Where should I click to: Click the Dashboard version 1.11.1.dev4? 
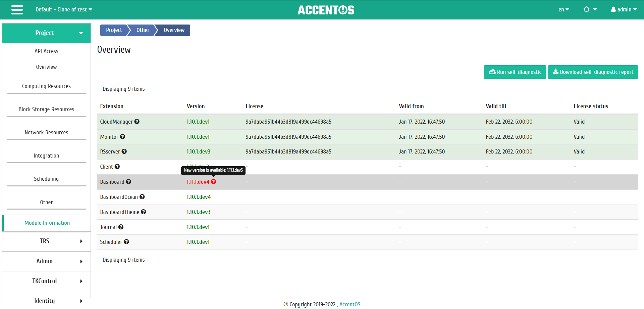(x=198, y=182)
